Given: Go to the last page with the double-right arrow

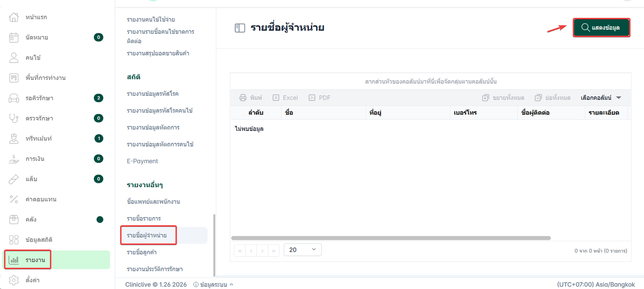Looking at the screenshot, I should coord(274,251).
